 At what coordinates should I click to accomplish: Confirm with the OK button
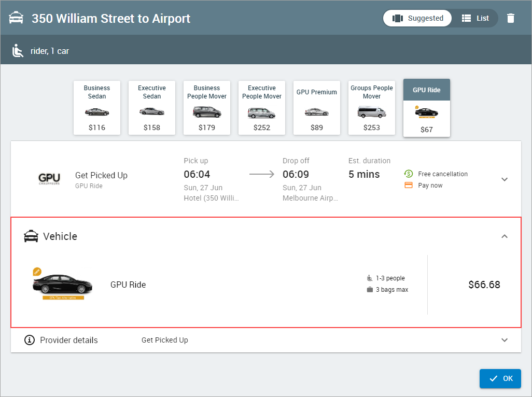(500, 378)
